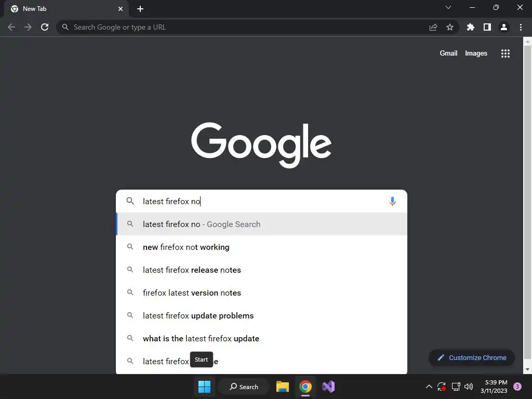The height and width of the screenshot is (399, 532).
Task: Toggle the side panel icon
Action: 487,27
